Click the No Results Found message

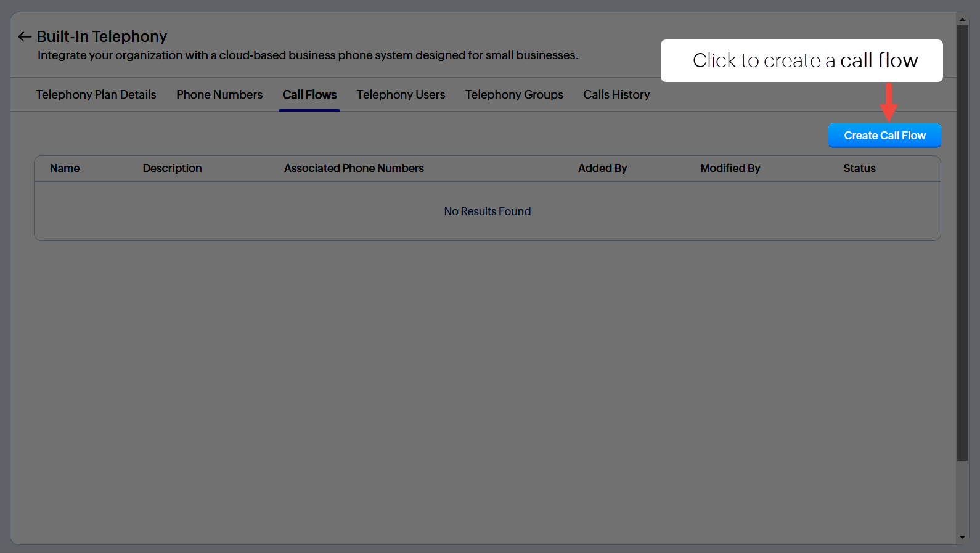coord(487,211)
